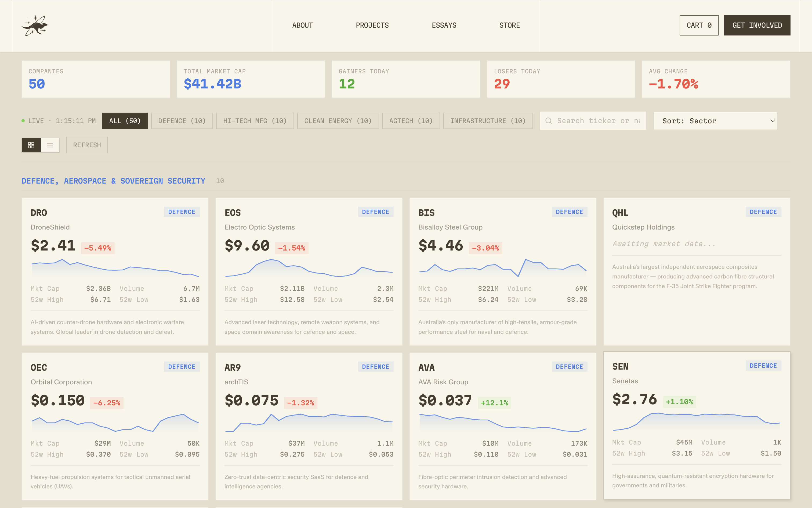Click the Defence tag on EOS card
Screen dimensions: 812x508
375,212
